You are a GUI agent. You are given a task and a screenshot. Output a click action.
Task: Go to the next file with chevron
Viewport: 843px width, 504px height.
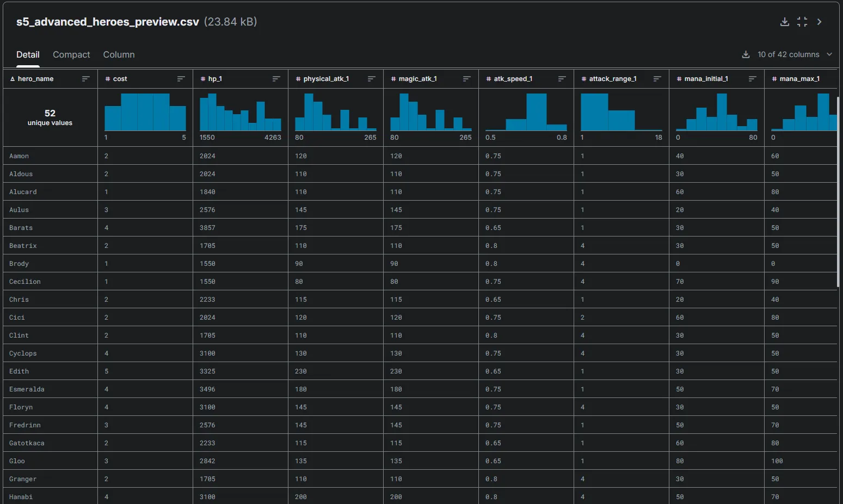pyautogui.click(x=819, y=22)
